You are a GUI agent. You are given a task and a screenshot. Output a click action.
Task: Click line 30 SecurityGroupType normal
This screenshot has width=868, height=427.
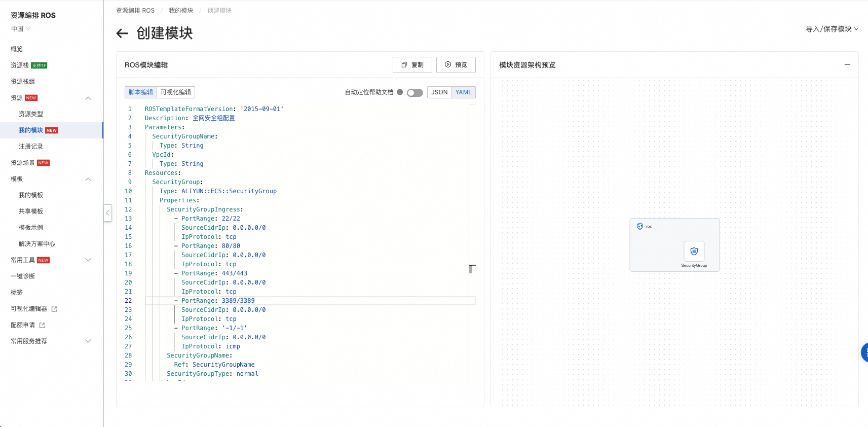tap(213, 374)
